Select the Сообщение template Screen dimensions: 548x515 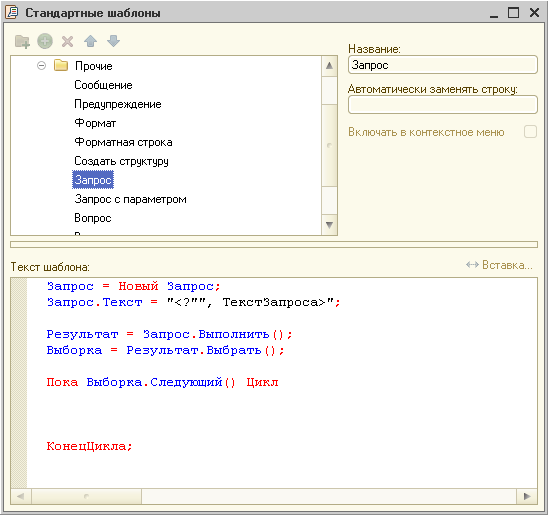tap(103, 85)
